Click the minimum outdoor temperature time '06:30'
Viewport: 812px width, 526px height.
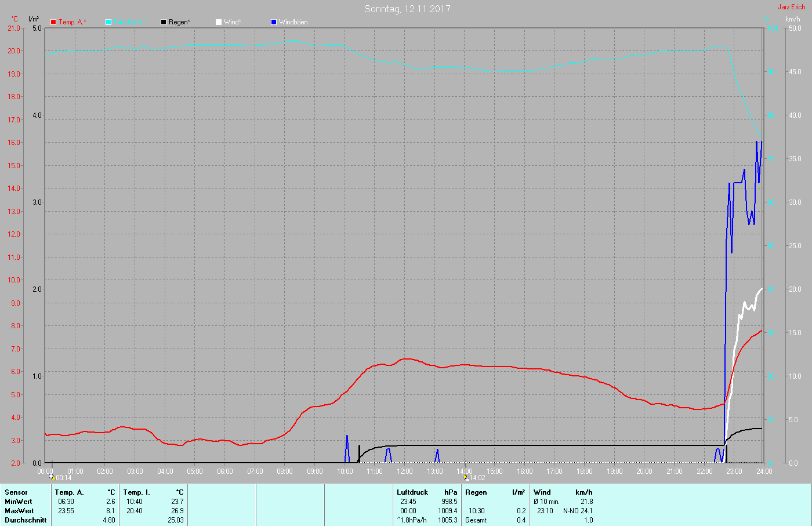click(66, 502)
